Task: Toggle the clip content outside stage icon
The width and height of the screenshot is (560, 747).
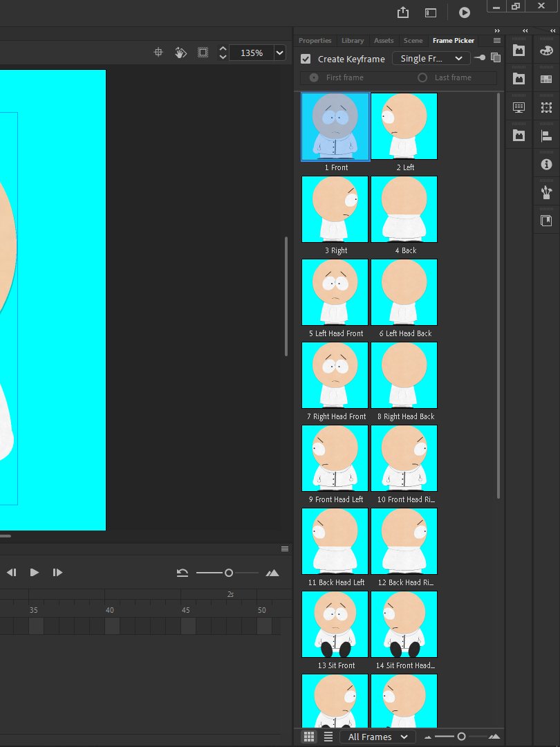Action: pyautogui.click(x=203, y=53)
